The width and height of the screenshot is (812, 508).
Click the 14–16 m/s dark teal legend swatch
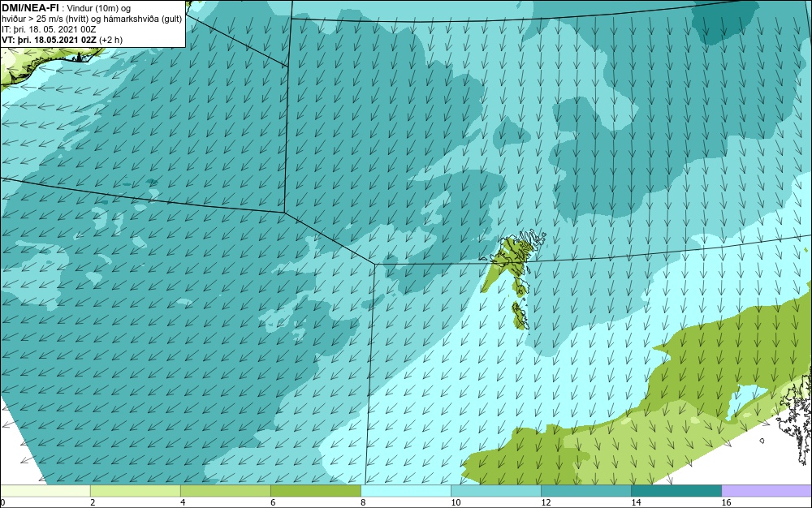pos(676,491)
